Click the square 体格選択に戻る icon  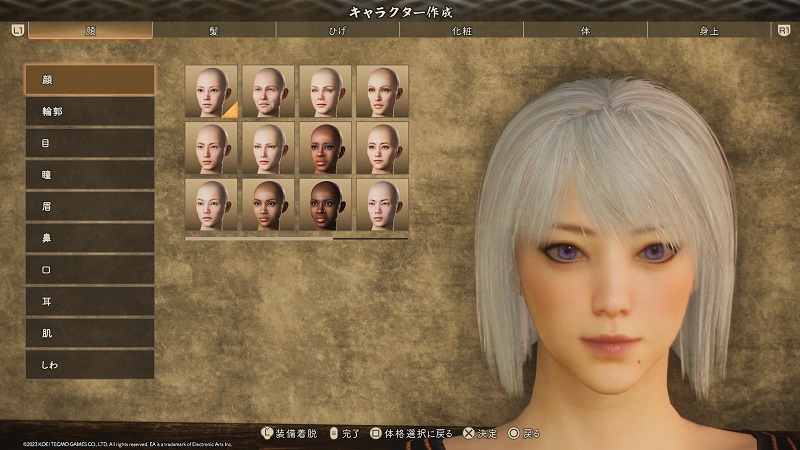pos(375,434)
